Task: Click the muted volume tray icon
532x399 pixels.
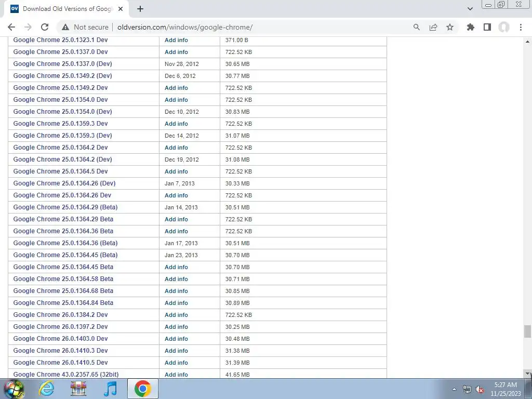Action: (480, 390)
